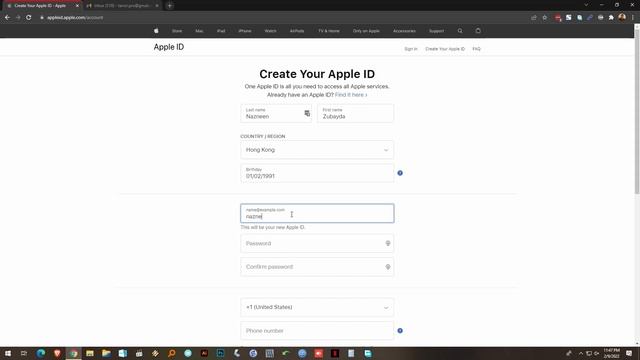Click the Birthday input field

click(x=317, y=173)
